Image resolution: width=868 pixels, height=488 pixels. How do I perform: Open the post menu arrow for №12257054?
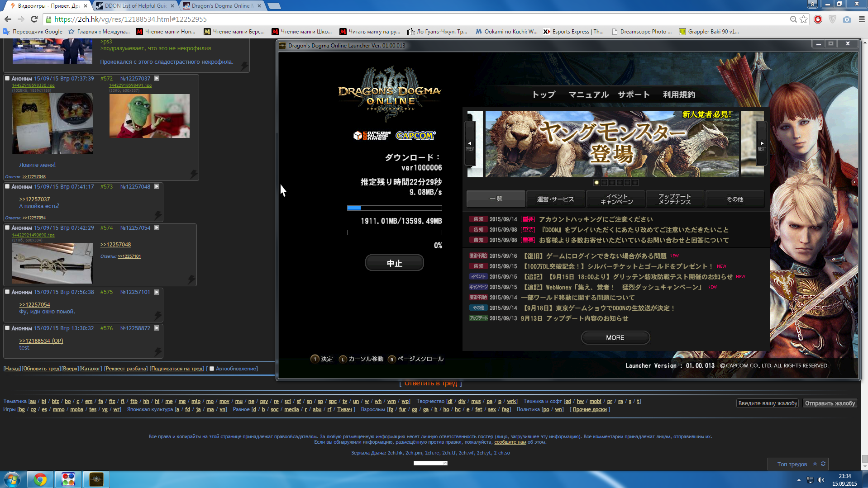pos(157,227)
